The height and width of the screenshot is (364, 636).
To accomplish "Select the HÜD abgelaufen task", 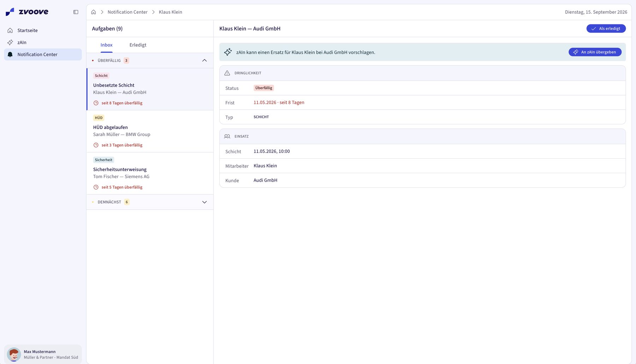I will [150, 131].
